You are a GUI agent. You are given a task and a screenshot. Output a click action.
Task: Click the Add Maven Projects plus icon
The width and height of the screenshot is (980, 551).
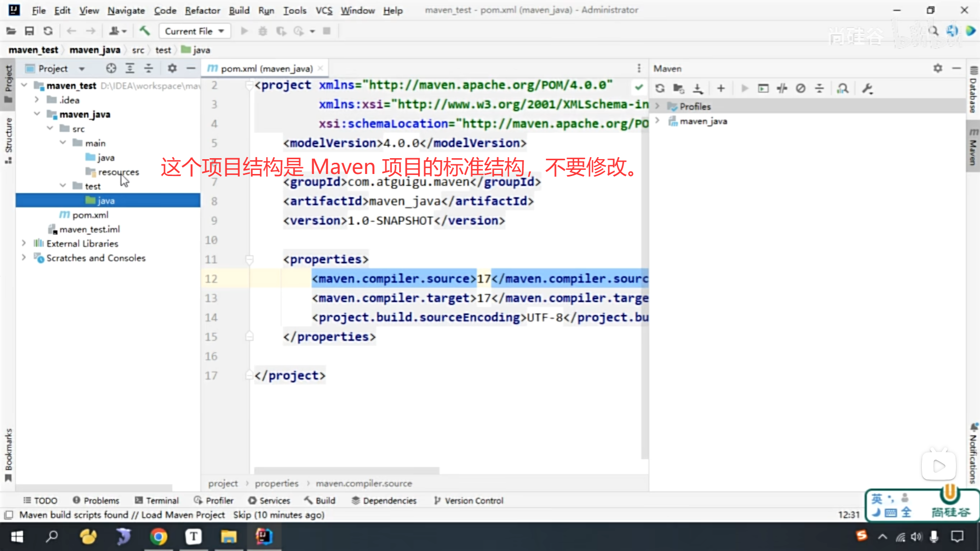(721, 89)
